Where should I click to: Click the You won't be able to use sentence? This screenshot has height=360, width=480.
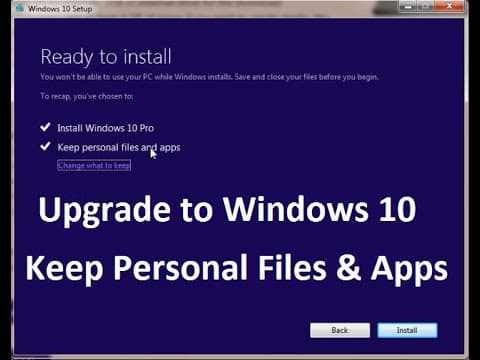[x=209, y=77]
